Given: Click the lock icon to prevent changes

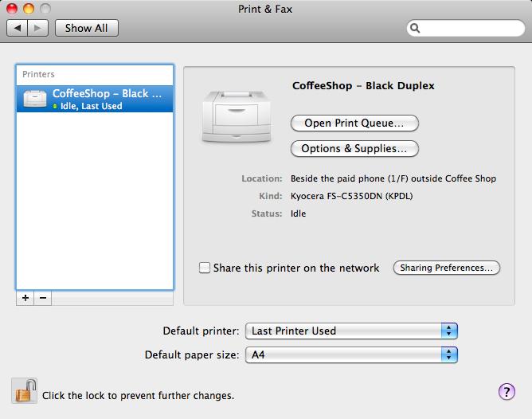Looking at the screenshot, I should pyautogui.click(x=25, y=391).
